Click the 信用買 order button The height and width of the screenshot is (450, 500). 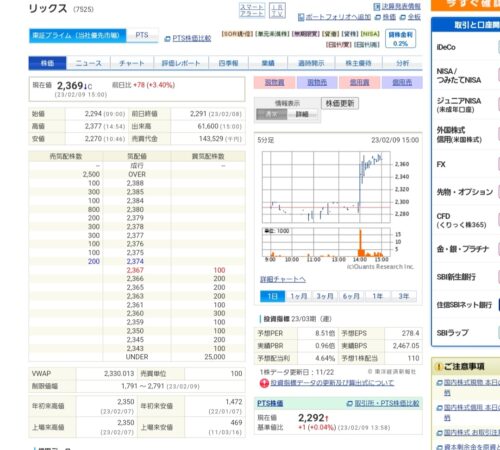point(360,82)
